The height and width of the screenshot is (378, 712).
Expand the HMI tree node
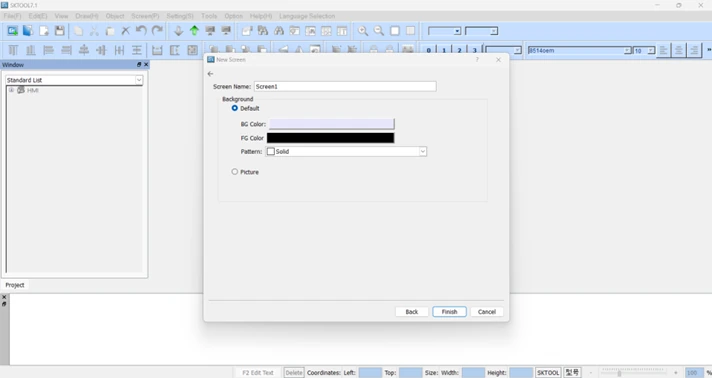(11, 90)
